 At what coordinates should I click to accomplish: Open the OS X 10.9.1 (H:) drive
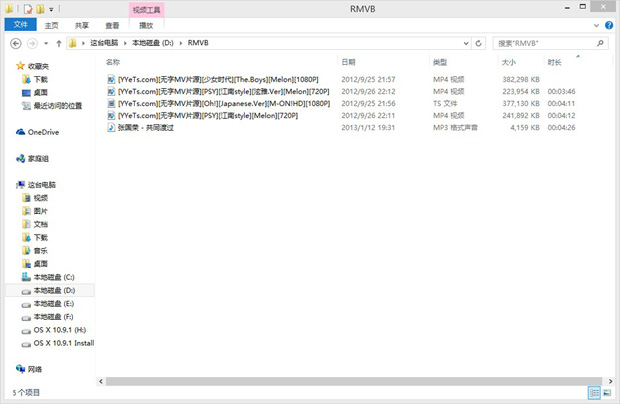point(59,329)
